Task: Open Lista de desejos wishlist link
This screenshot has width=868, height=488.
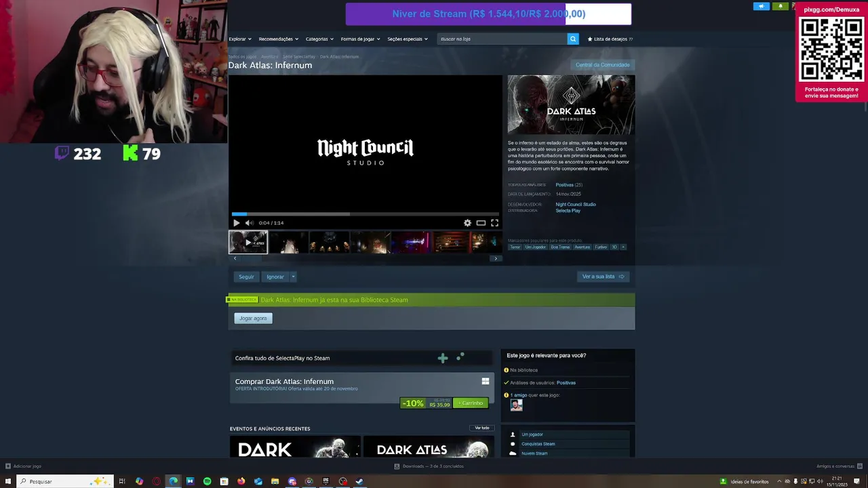Action: tap(610, 39)
